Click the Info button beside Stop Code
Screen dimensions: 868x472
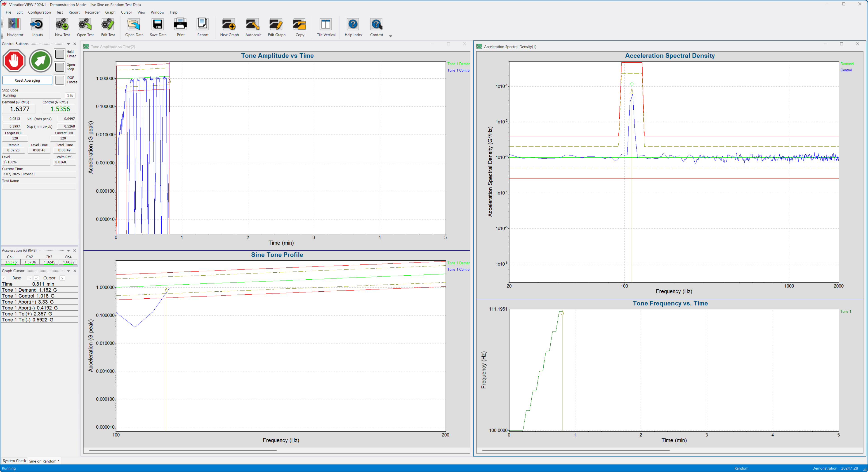(70, 96)
